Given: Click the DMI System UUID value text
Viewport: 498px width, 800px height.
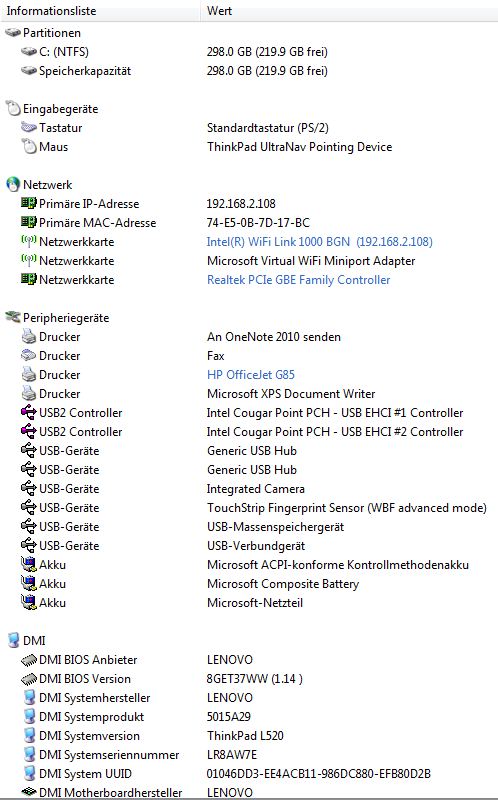Looking at the screenshot, I should 318,773.
